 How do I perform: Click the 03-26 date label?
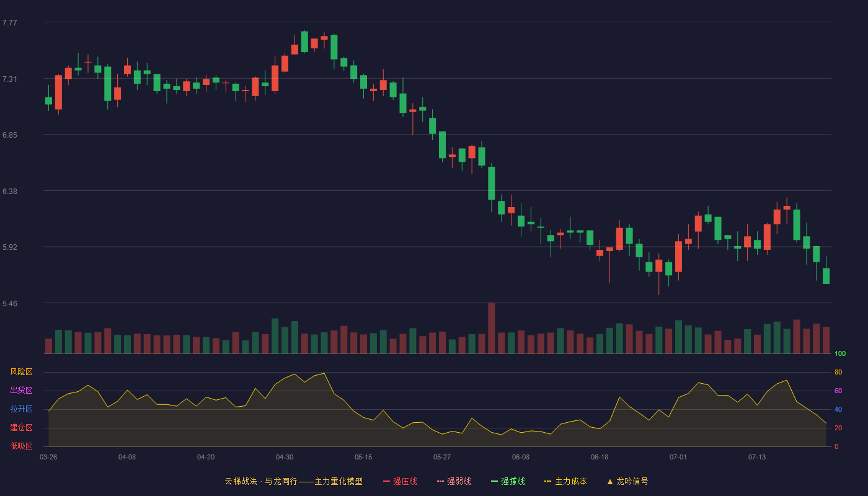(48, 457)
